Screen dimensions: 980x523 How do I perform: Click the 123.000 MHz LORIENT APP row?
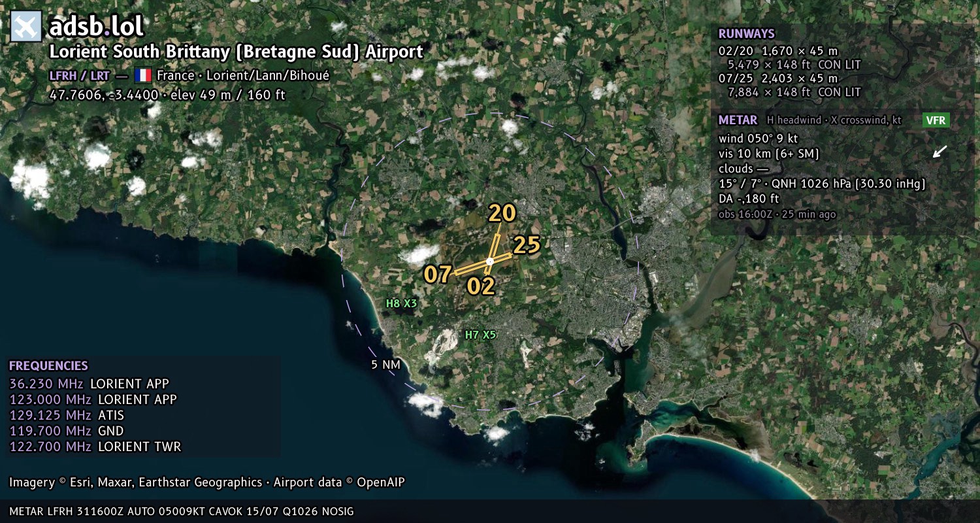click(x=93, y=399)
